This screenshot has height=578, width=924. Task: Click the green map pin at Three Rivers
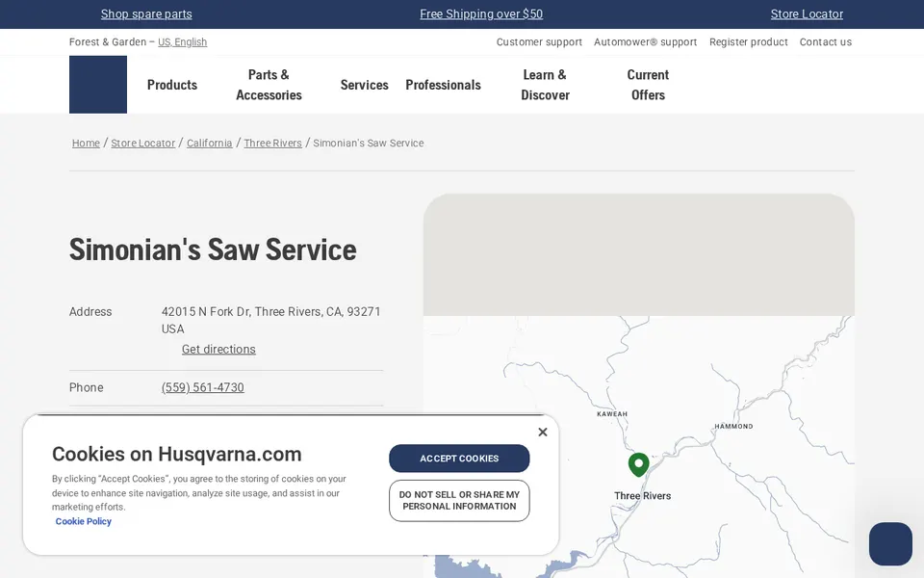(x=639, y=464)
